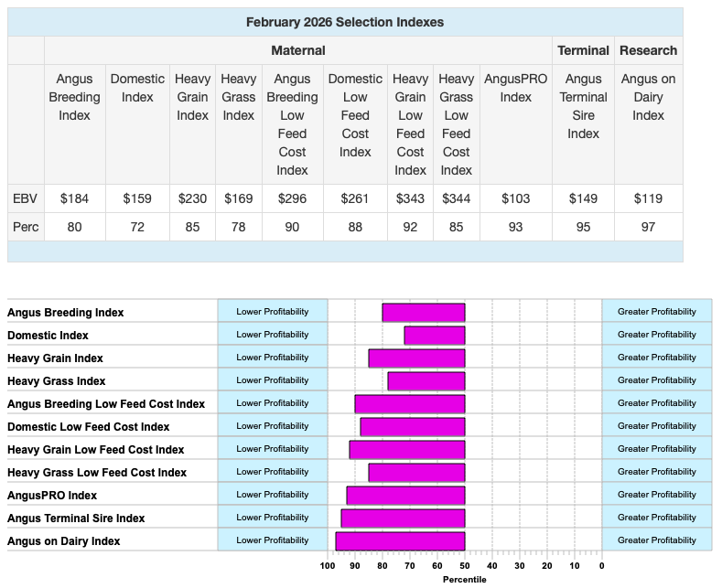Click Greater Profitability in Heavy Grain Index row
The image size is (722, 588).
tap(657, 358)
